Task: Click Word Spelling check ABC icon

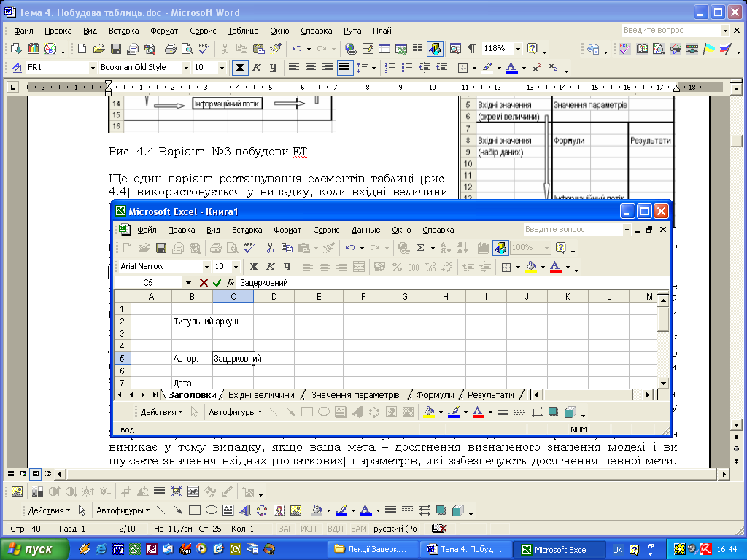Action: tap(204, 49)
